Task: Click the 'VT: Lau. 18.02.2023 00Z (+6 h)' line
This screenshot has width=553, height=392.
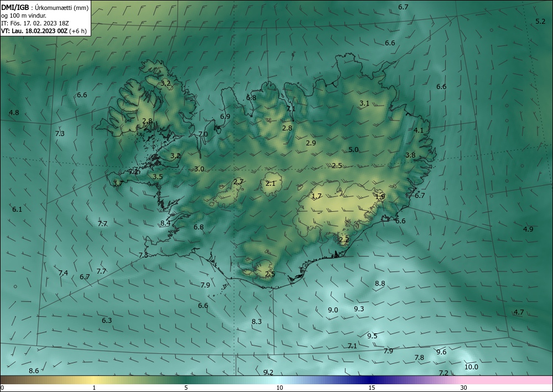Action: point(44,31)
